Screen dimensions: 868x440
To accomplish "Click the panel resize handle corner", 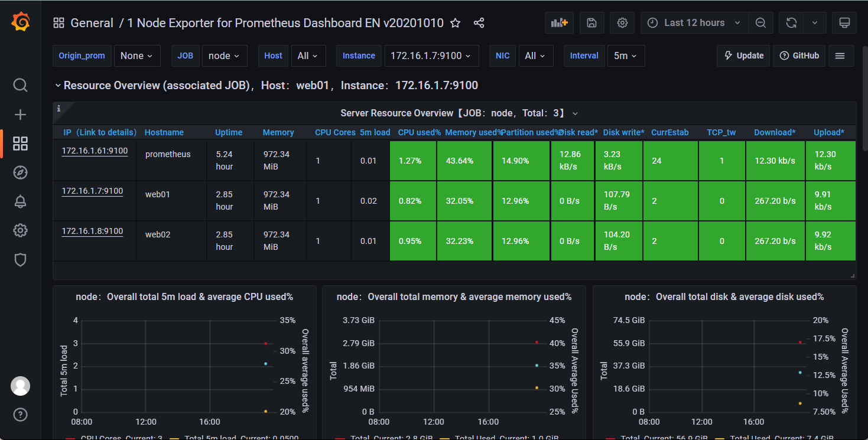I will click(853, 276).
